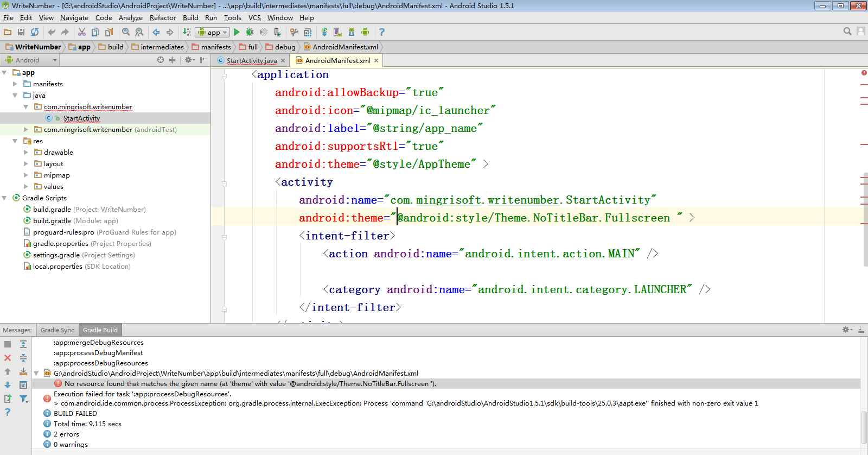
Task: Click the Find magnifier icon
Action: (x=126, y=32)
